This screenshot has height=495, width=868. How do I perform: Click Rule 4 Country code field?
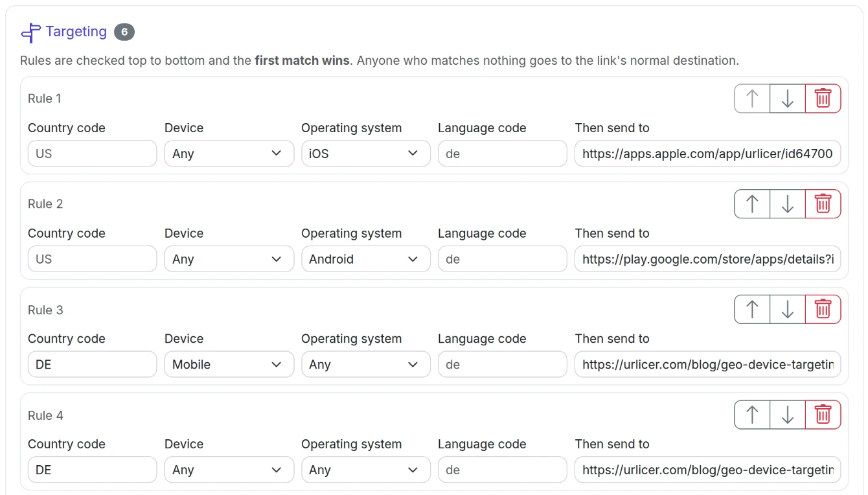coord(92,470)
